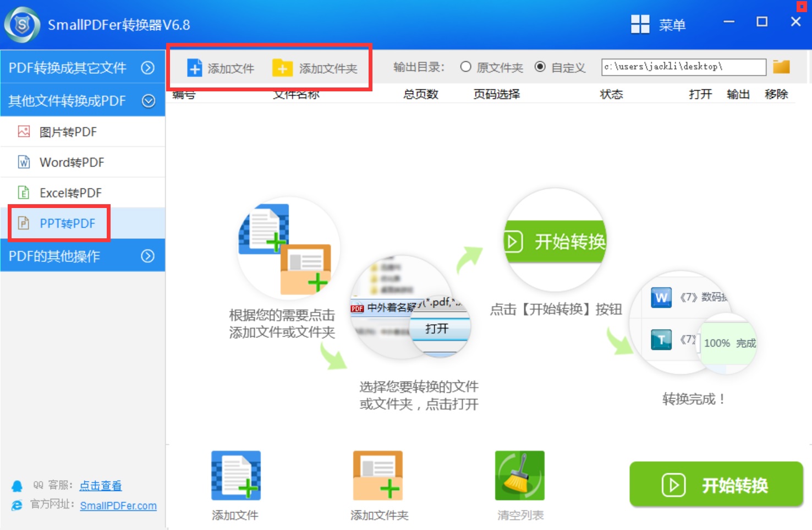The image size is (812, 530).
Task: Click the top toolbar 添加文件夹 button
Action: [x=315, y=68]
